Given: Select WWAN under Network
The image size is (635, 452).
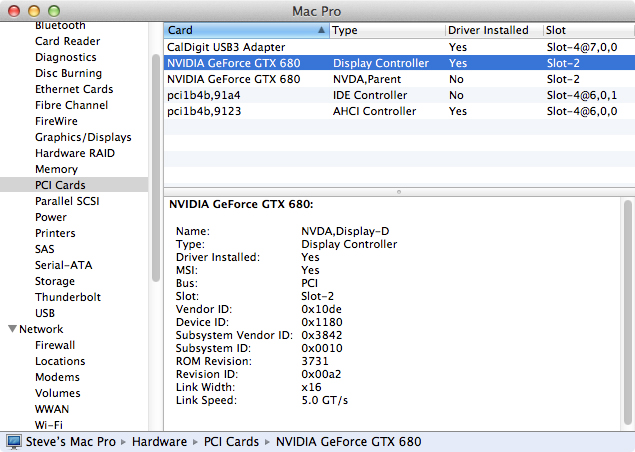Looking at the screenshot, I should coord(52,409).
